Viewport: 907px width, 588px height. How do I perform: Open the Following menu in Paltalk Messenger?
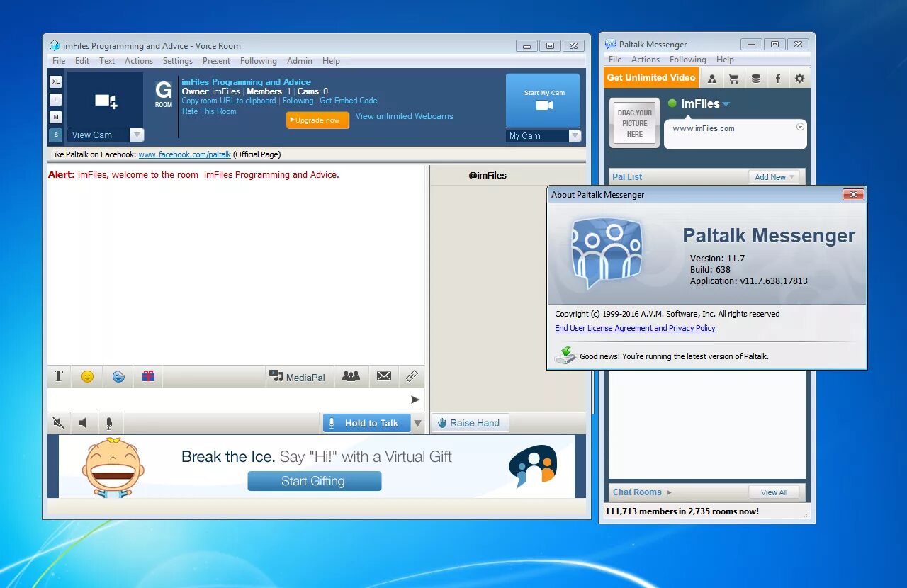(x=687, y=60)
